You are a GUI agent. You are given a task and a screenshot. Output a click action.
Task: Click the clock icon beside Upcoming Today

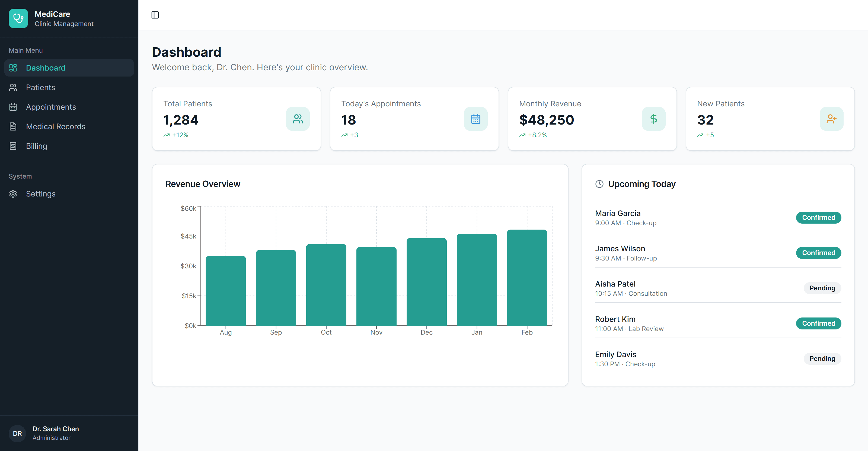pos(599,184)
